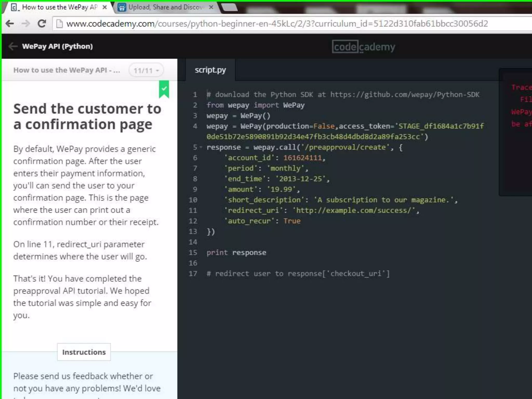Click the 'auto_recur': True line
Image resolution: width=532 pixels, height=399 pixels.
(262, 221)
